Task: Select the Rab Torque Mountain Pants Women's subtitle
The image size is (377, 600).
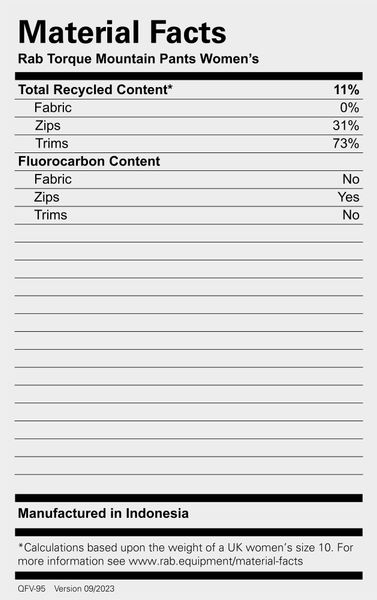Action: point(138,59)
